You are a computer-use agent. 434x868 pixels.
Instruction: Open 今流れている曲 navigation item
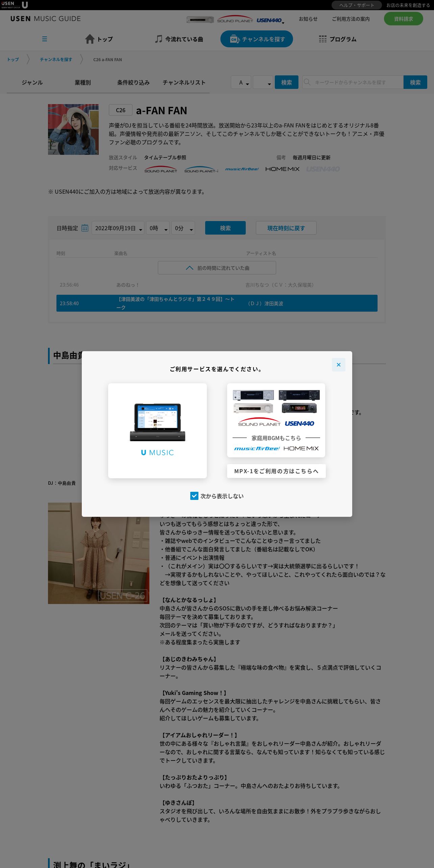click(x=179, y=39)
